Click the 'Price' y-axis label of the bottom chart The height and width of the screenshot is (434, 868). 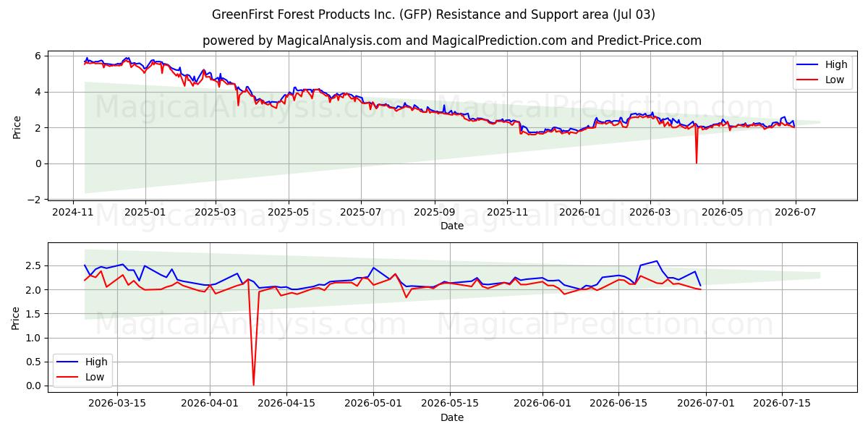[x=17, y=318]
